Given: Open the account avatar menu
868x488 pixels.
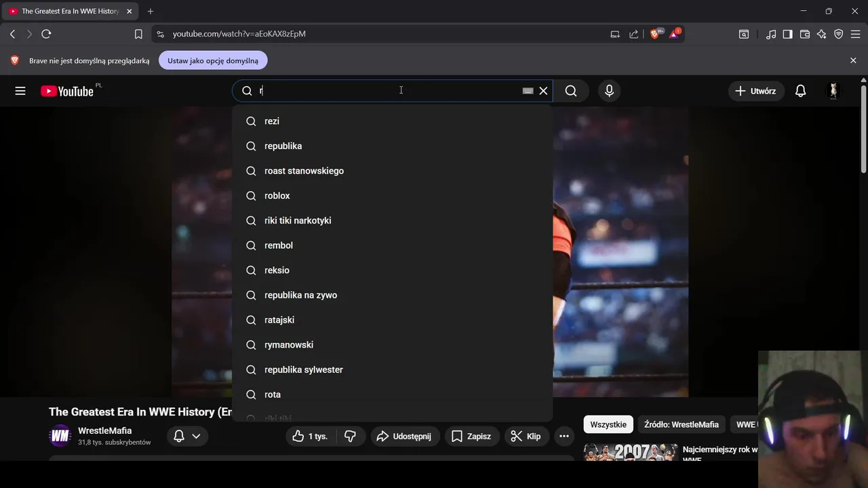Looking at the screenshot, I should [833, 91].
